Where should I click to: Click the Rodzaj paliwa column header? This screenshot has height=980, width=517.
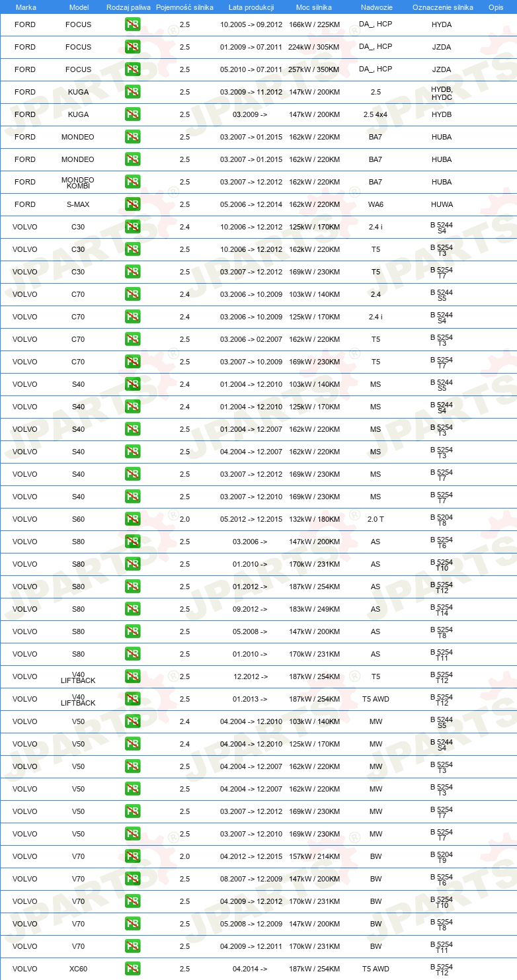coord(128,7)
